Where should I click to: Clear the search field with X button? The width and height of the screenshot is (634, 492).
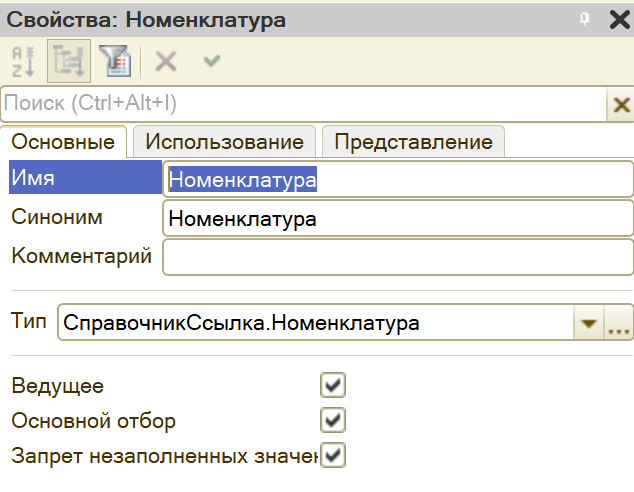pyautogui.click(x=620, y=103)
